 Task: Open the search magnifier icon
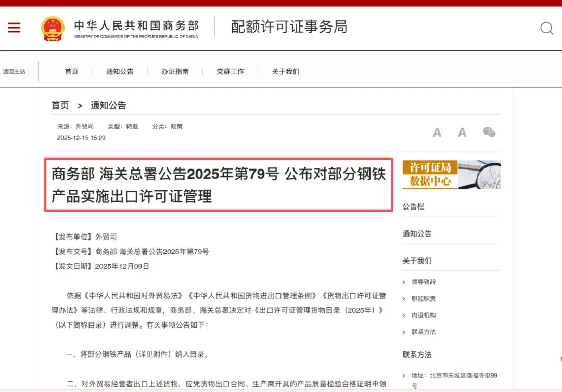click(x=546, y=28)
